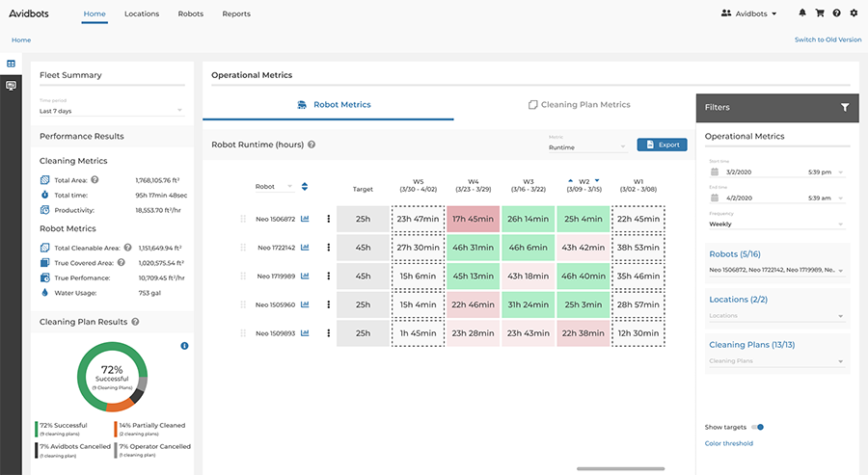The height and width of the screenshot is (475, 868).
Task: Click the Color threshold link
Action: [x=728, y=443]
